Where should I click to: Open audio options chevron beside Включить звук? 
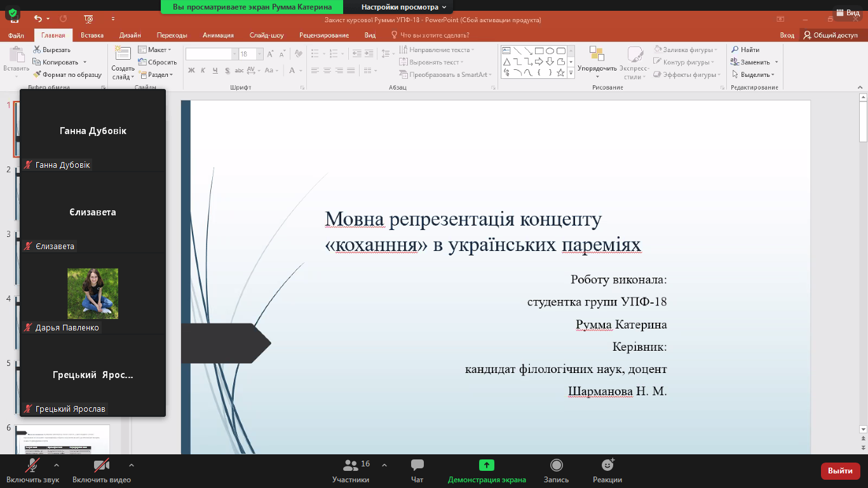[x=57, y=465]
